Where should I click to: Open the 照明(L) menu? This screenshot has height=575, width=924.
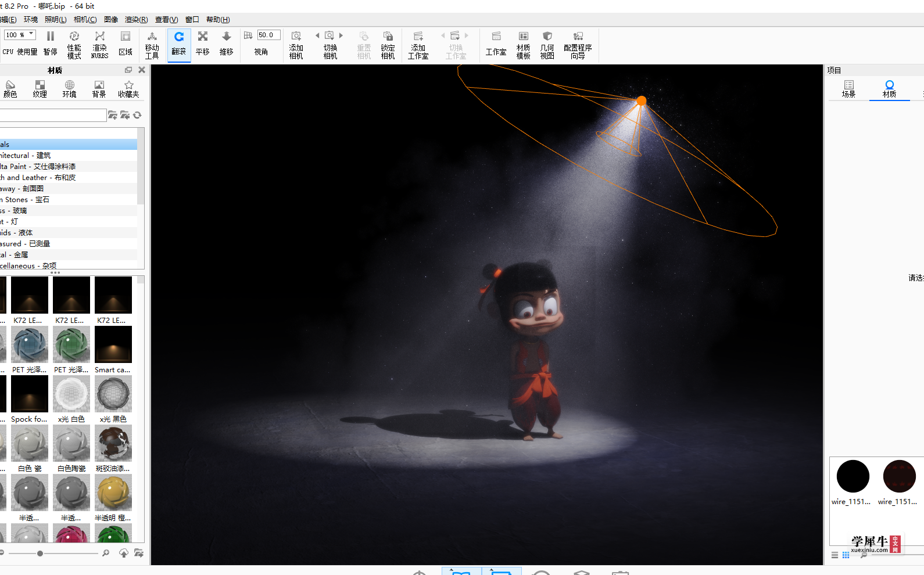pyautogui.click(x=56, y=19)
